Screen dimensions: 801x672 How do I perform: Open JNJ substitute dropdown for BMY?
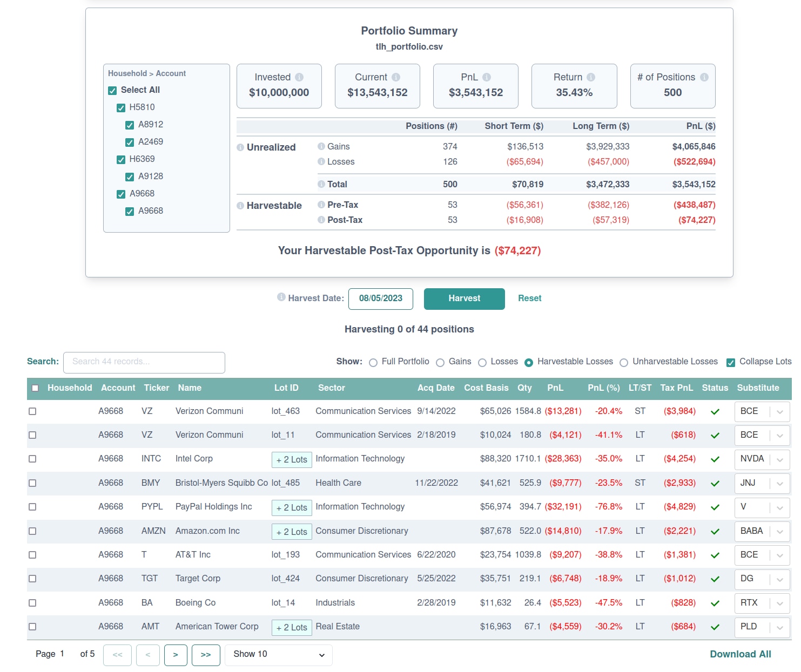[x=762, y=484]
